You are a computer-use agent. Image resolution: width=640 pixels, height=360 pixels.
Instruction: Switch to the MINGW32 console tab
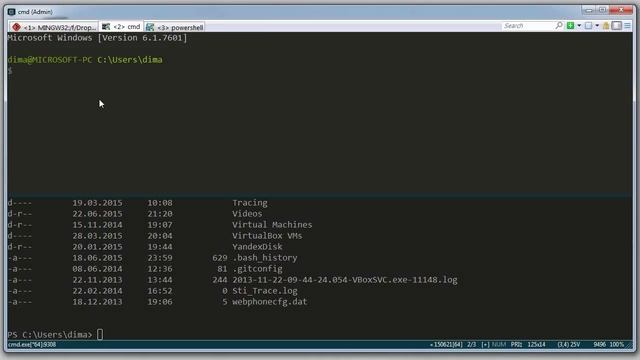tap(54, 27)
